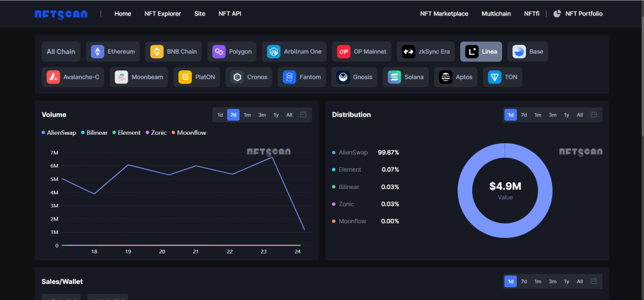
Task: Click Element 0.07% distribution legend entry
Action: click(x=366, y=169)
